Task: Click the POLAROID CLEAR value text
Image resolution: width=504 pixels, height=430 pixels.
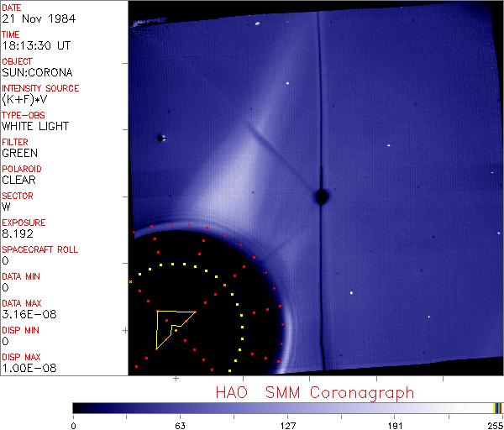Action: coord(18,180)
